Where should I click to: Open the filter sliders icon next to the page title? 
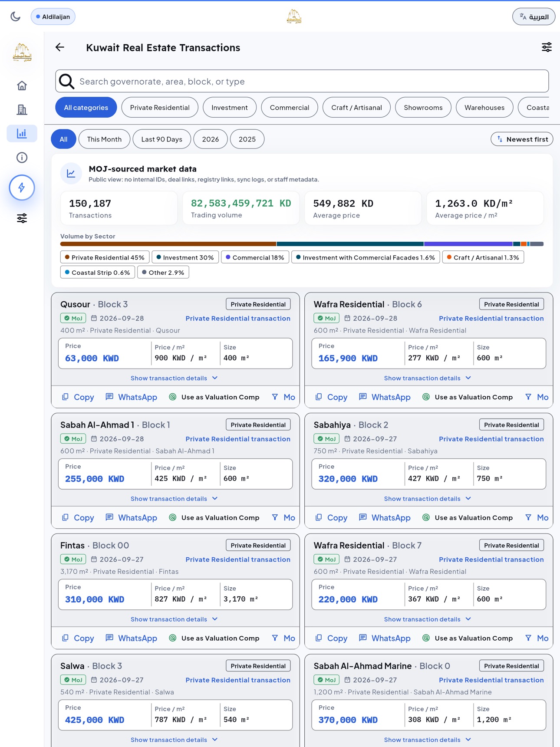tap(547, 47)
